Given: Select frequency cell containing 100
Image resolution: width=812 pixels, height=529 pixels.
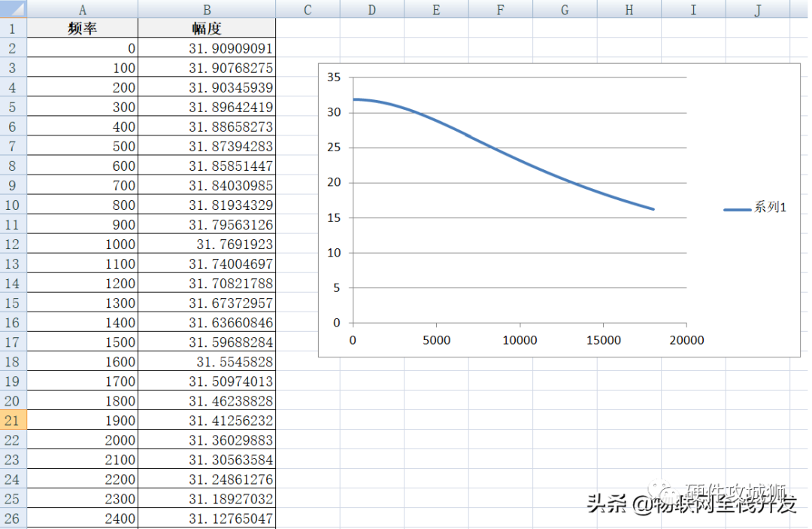Looking at the screenshot, I should click(83, 68).
